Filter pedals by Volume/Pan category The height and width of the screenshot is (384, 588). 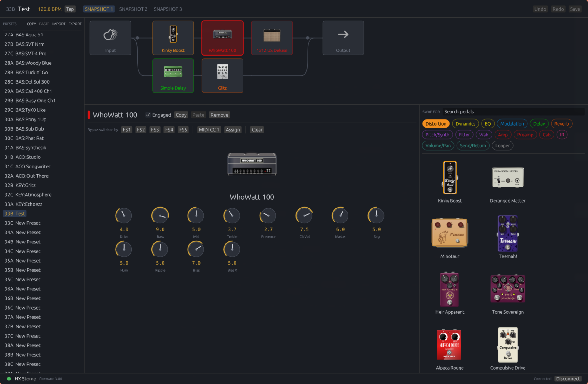438,146
